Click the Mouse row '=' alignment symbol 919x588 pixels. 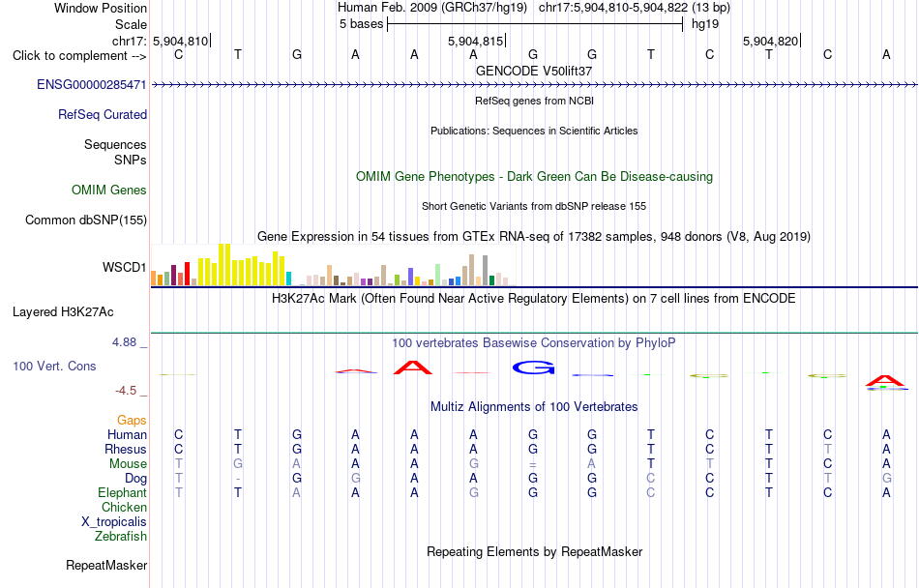point(533,464)
